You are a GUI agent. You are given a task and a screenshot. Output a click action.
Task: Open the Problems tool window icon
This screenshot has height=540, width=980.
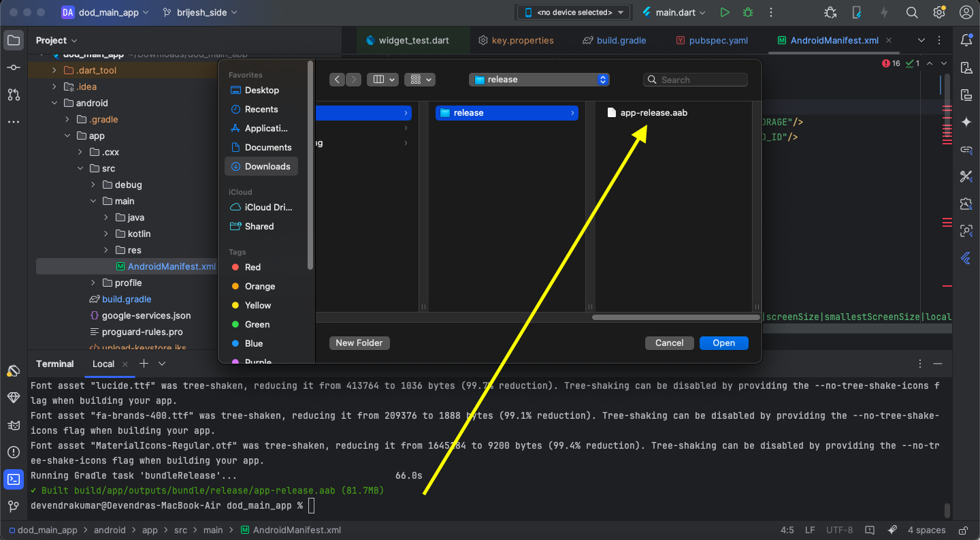click(14, 451)
